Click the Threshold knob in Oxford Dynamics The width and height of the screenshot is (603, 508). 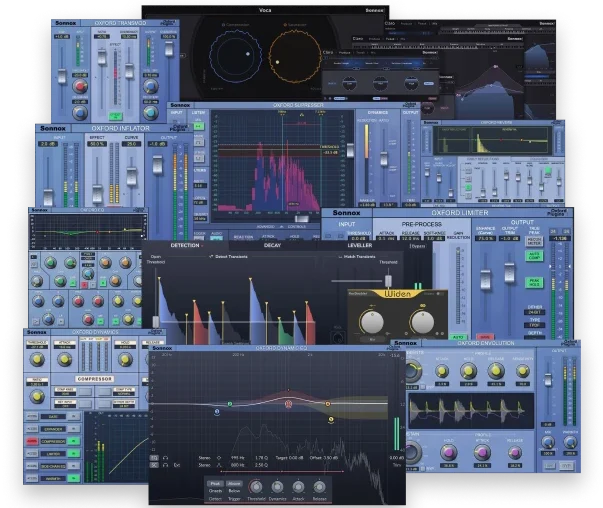point(37,359)
